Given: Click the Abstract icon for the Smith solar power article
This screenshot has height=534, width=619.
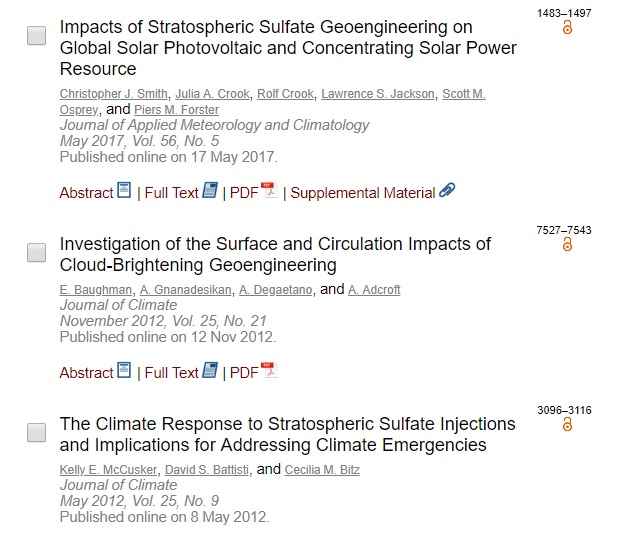Looking at the screenshot, I should [124, 190].
